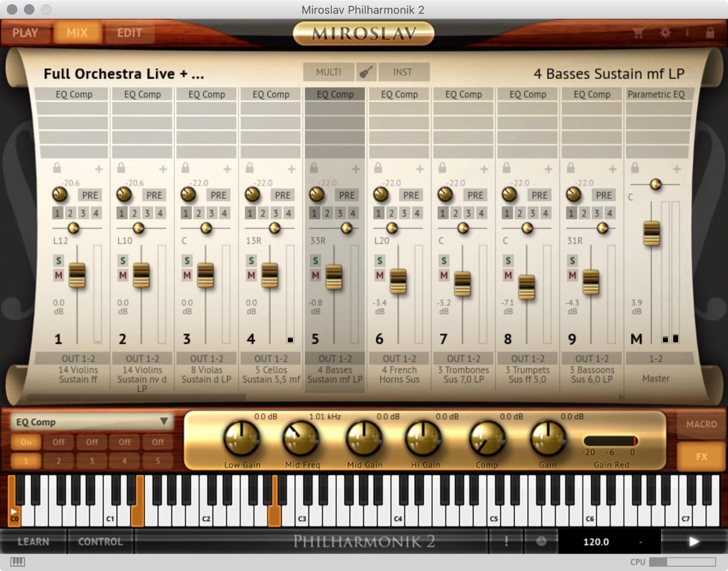Toggle PRE on channel 2
Viewport: 728px width, 571px height.
154,195
